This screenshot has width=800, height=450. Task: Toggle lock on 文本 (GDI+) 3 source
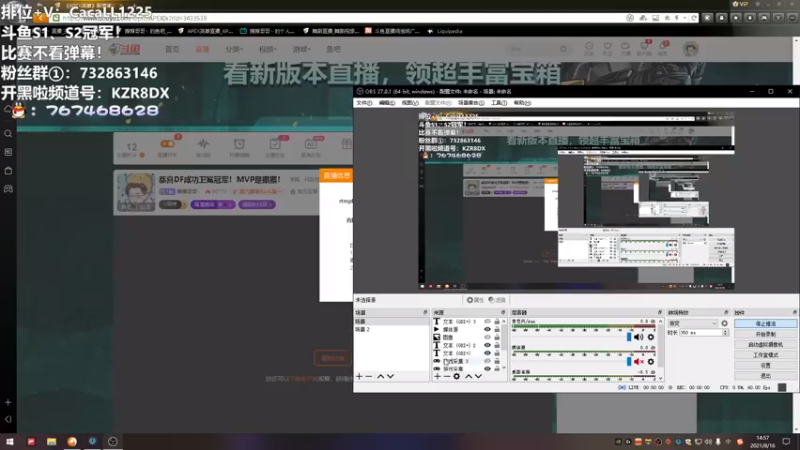tap(497, 322)
